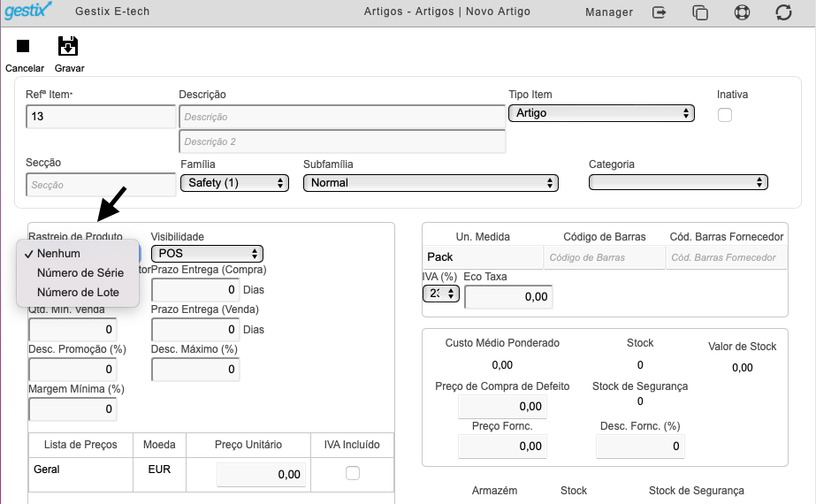The image size is (816, 504).
Task: Click the Desc. Promoção (%) field
Action: click(x=72, y=369)
